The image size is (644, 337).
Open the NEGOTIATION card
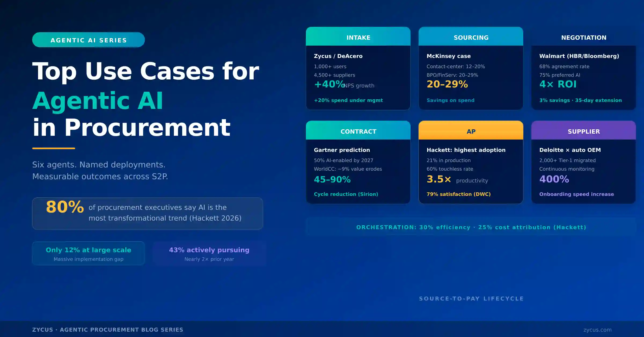pyautogui.click(x=584, y=38)
